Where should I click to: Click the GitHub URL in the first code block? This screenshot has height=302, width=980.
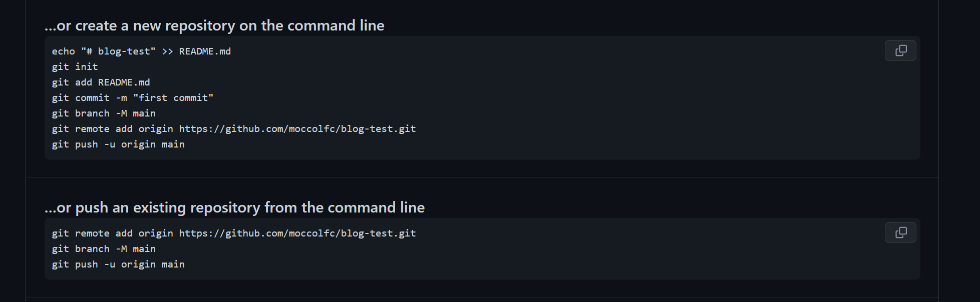click(297, 129)
